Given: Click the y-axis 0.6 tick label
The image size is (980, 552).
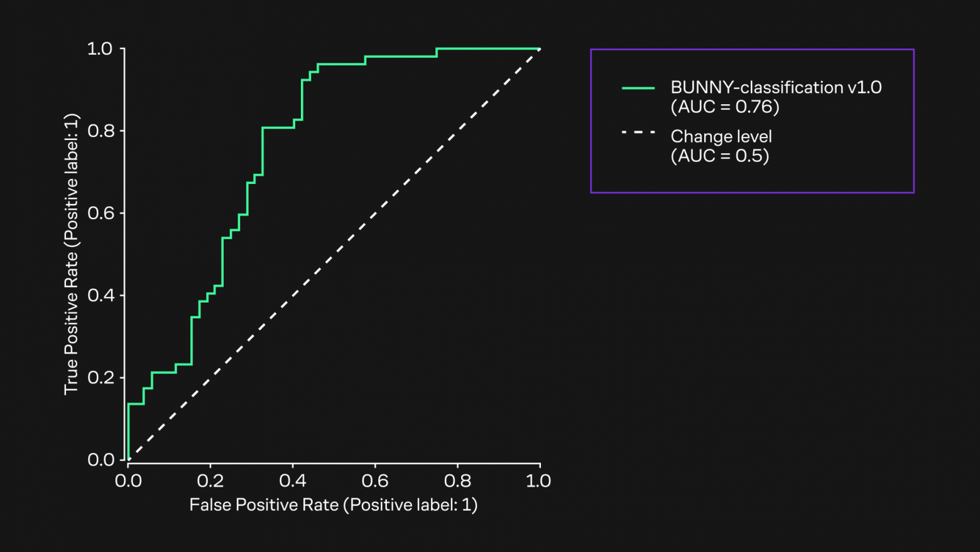Looking at the screenshot, I should [x=101, y=214].
